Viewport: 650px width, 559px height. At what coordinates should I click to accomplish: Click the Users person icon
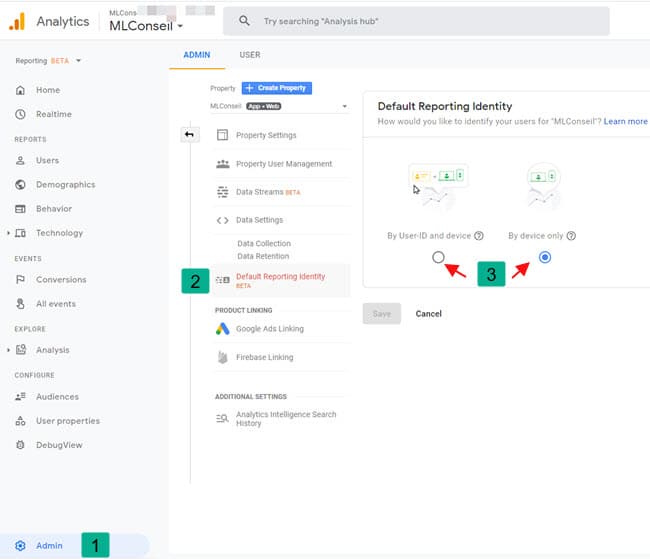(x=20, y=160)
